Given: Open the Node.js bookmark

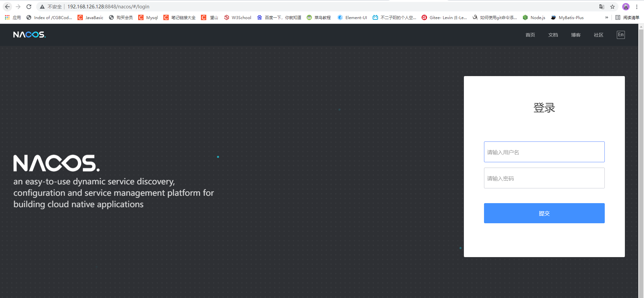Looking at the screenshot, I should click(x=534, y=17).
